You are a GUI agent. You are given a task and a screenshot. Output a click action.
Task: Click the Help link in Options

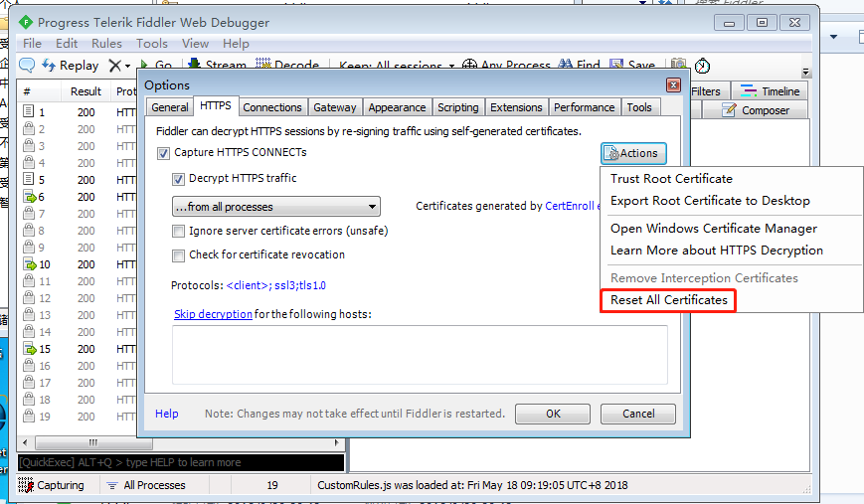pyautogui.click(x=166, y=414)
